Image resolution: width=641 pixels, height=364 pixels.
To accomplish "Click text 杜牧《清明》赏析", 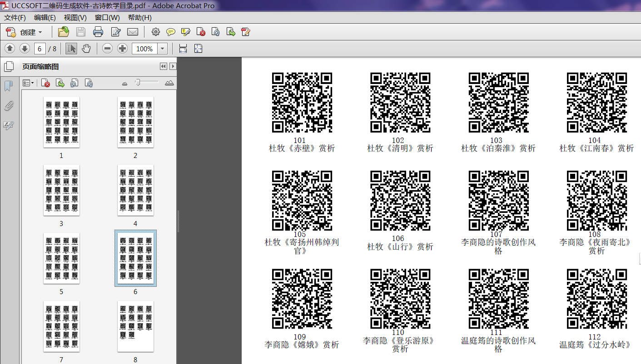I will pos(400,148).
